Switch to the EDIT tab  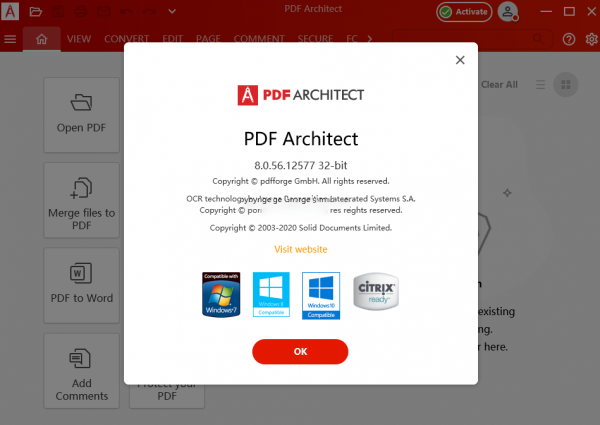pos(173,39)
